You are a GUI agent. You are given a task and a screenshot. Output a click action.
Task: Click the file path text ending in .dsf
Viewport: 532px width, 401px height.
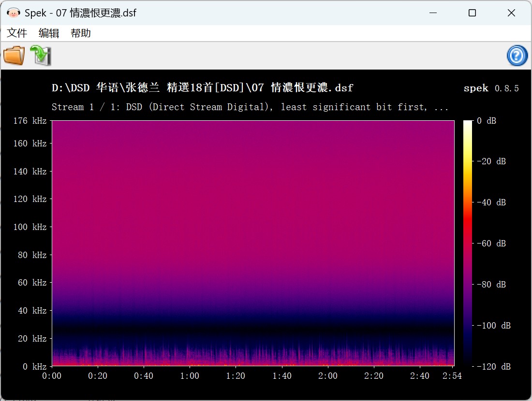coord(202,88)
